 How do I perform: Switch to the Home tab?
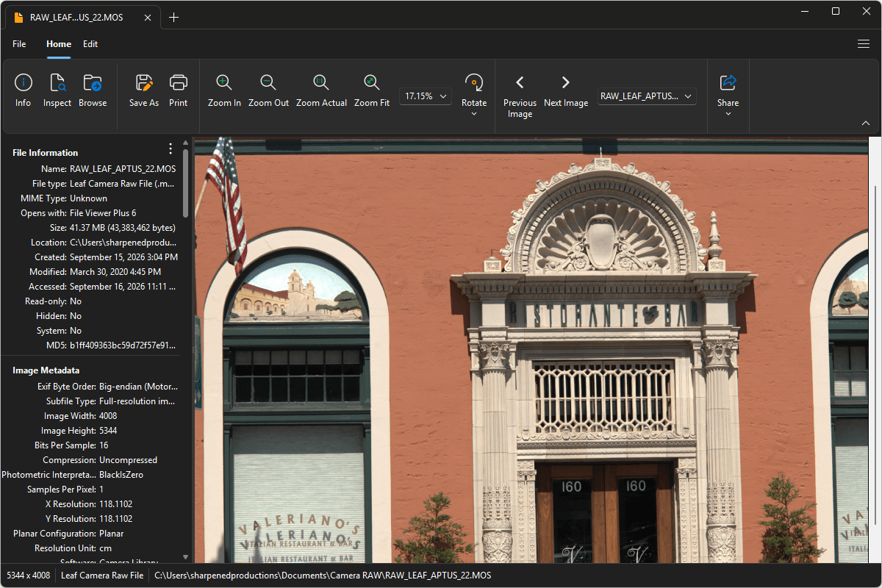pos(59,44)
